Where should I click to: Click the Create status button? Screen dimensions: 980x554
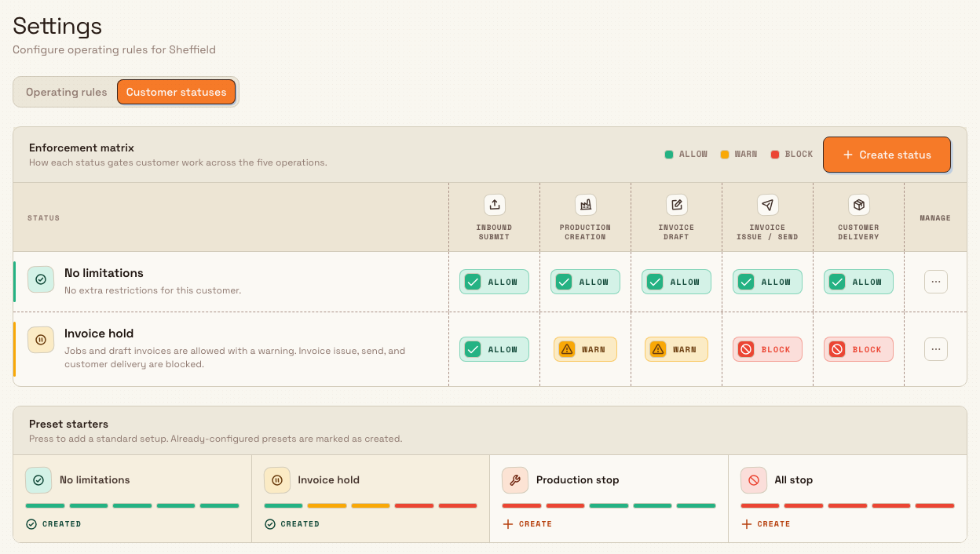pyautogui.click(x=887, y=155)
